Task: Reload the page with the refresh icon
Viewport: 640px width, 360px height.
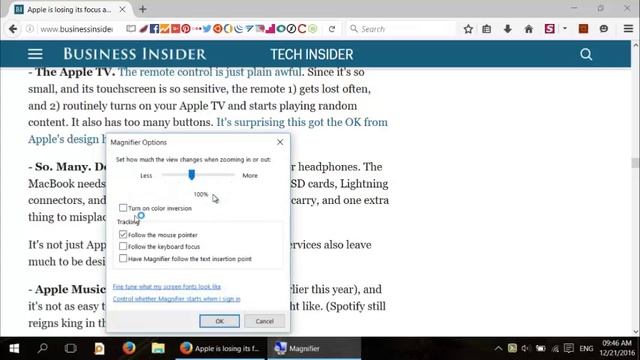Action: [332, 29]
